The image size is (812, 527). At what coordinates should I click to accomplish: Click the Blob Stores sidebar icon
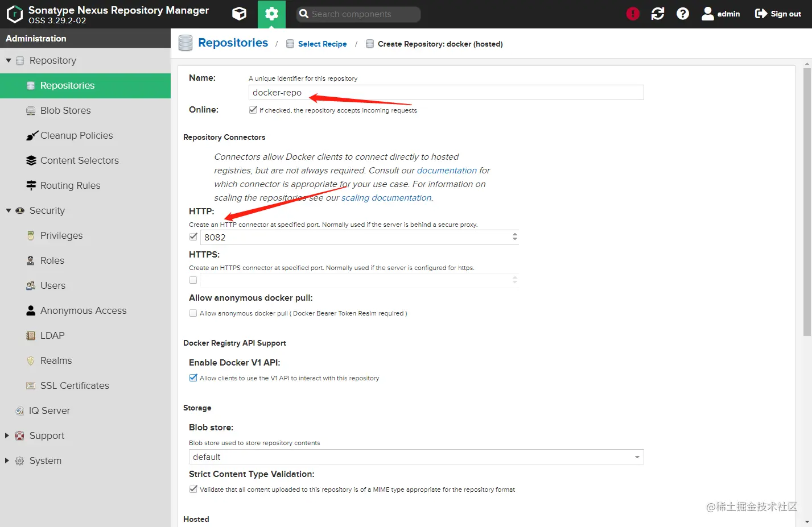[x=31, y=110]
